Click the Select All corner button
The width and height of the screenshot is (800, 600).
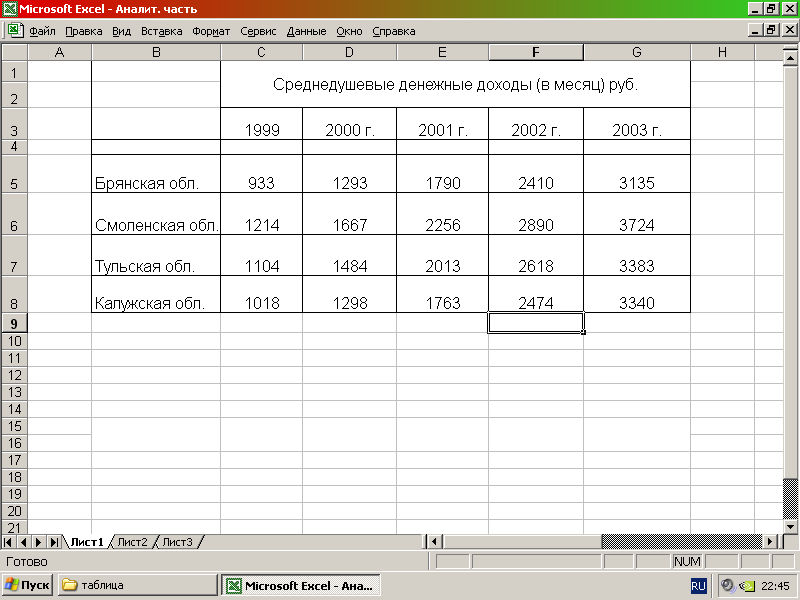[x=14, y=52]
